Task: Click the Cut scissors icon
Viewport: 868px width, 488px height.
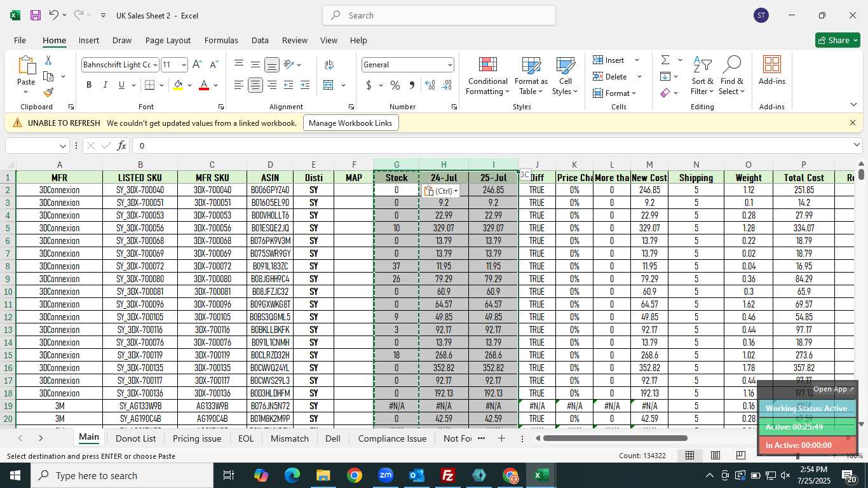Action: 48,60
